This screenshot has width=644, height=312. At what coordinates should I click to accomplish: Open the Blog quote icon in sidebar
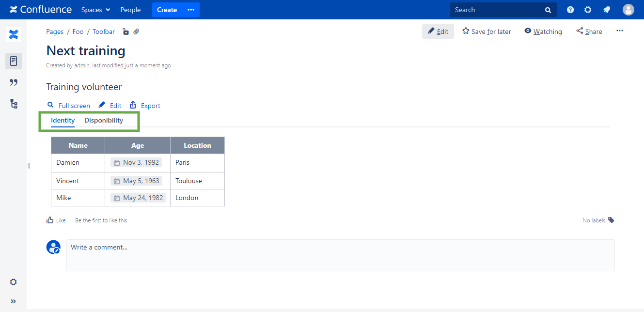click(x=14, y=82)
